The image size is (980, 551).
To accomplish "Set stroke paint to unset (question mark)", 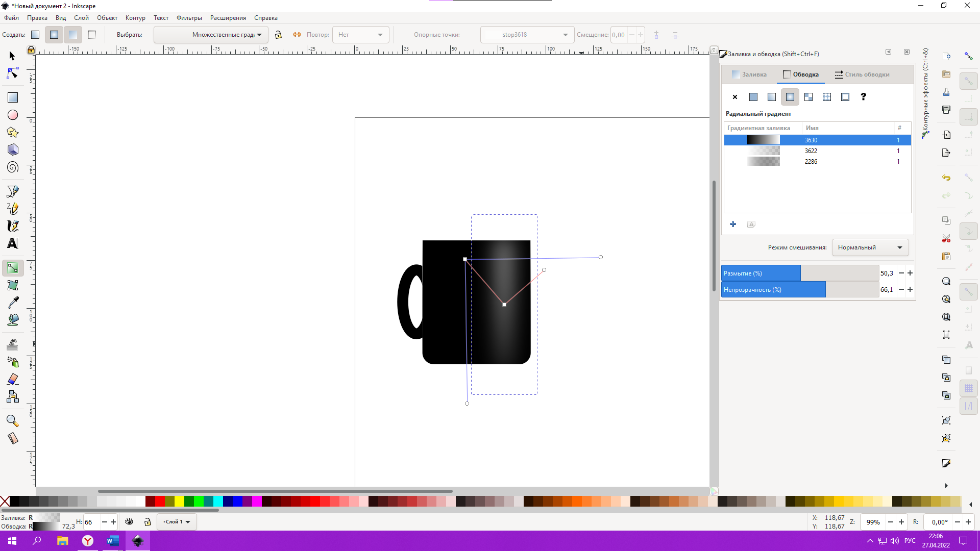I will (864, 97).
